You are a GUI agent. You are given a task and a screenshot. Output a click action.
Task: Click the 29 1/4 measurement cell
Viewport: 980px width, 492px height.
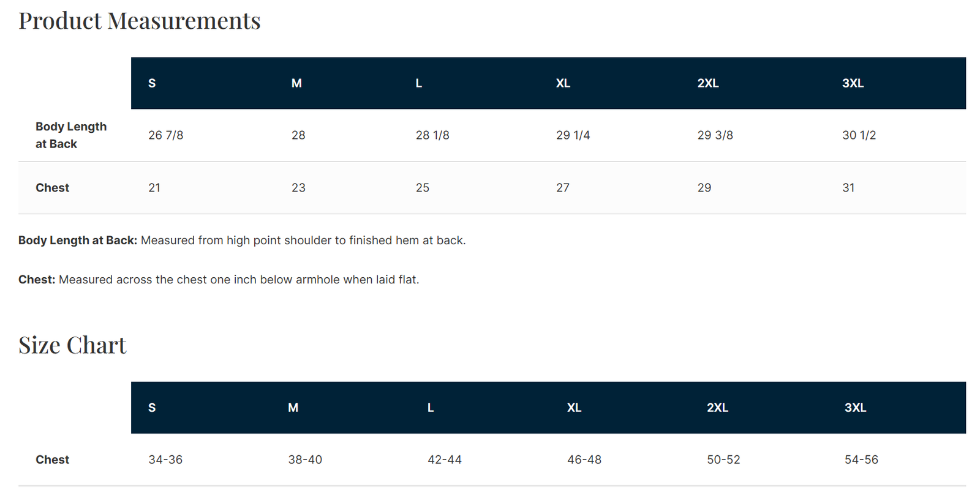[x=573, y=135]
